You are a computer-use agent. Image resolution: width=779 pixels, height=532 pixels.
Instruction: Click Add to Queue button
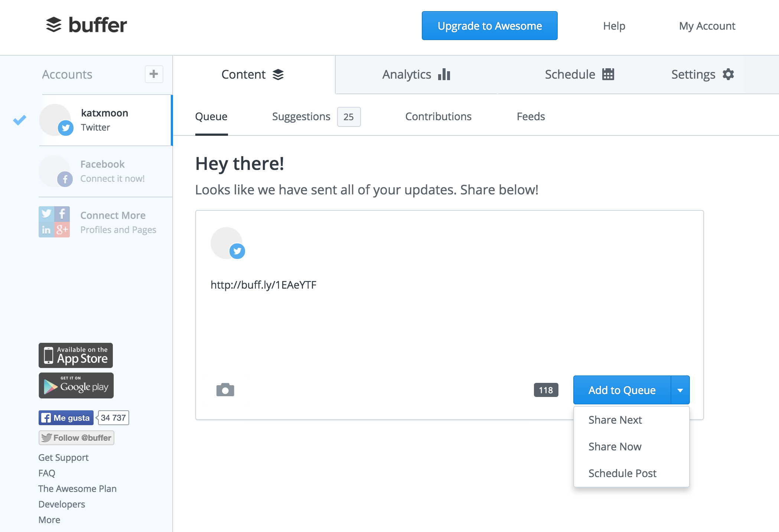point(622,390)
